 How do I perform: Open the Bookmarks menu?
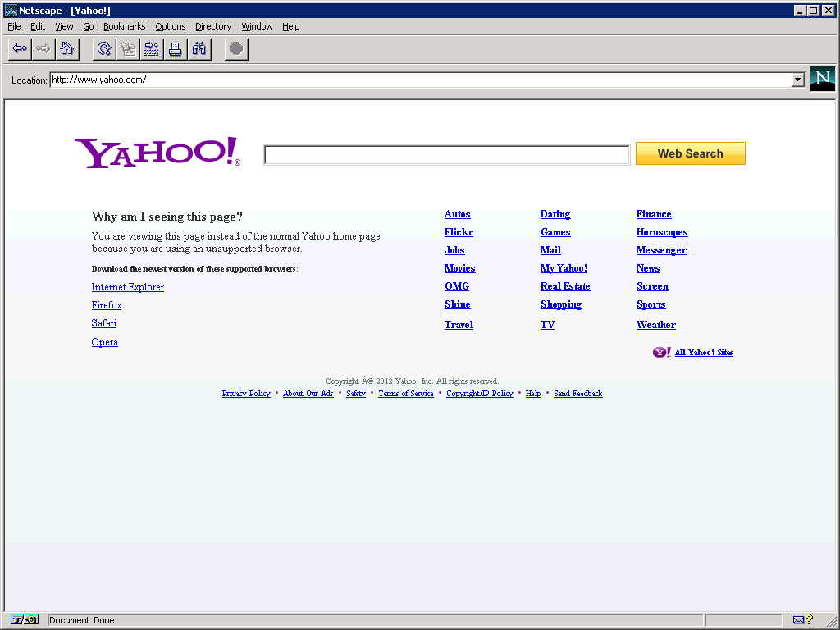click(x=125, y=26)
